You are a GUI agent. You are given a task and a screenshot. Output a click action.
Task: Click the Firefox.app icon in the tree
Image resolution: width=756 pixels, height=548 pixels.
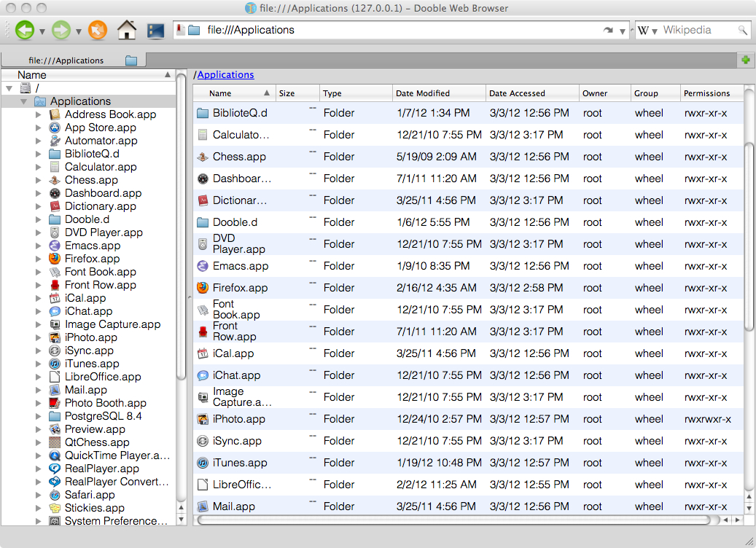point(55,259)
